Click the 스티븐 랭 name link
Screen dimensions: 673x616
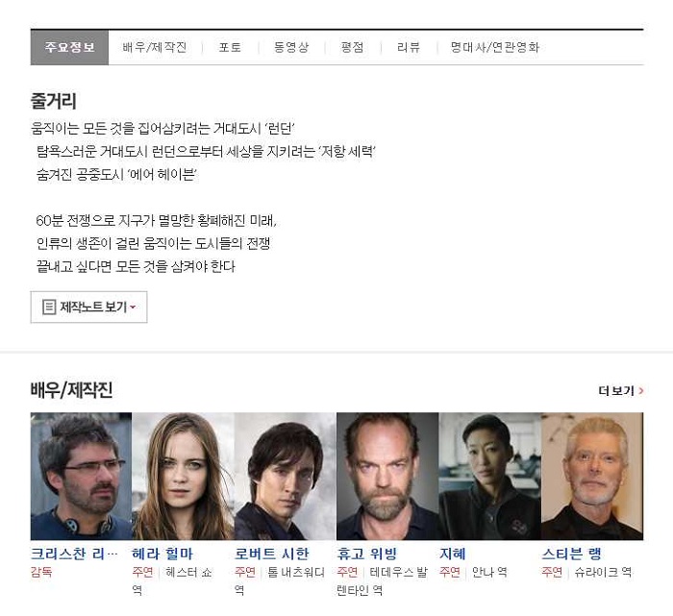[x=571, y=554]
